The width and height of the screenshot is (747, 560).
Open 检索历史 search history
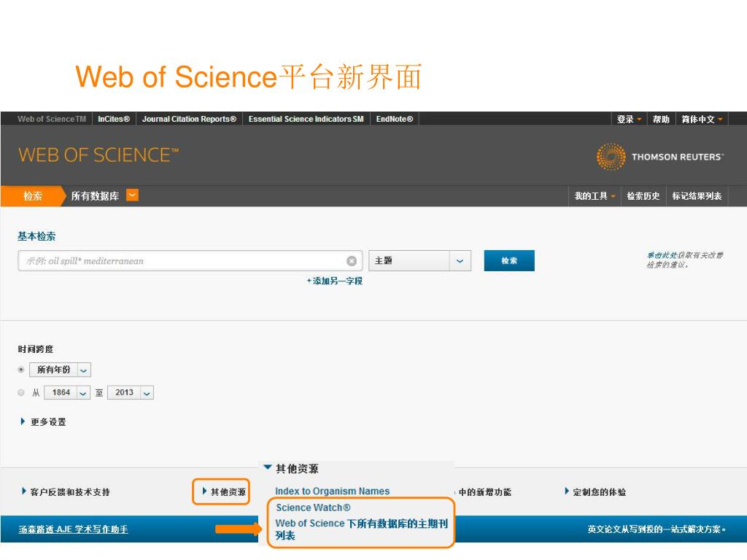coord(643,195)
